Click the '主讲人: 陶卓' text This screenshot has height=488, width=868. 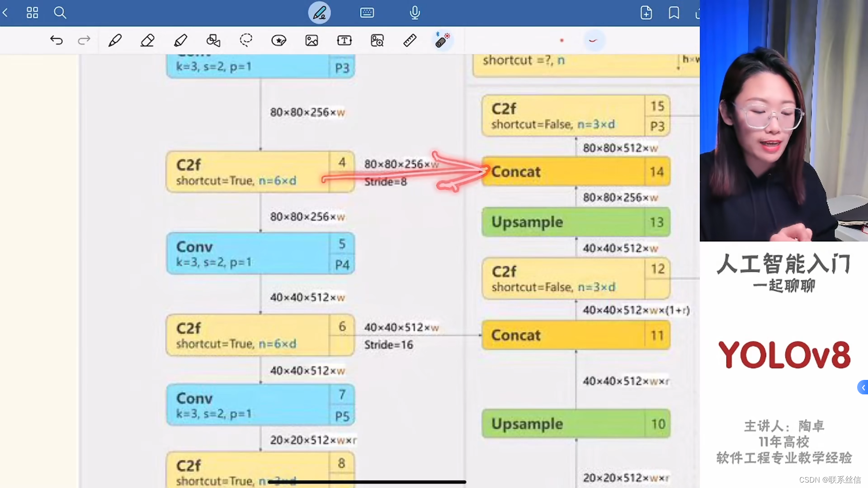click(784, 426)
